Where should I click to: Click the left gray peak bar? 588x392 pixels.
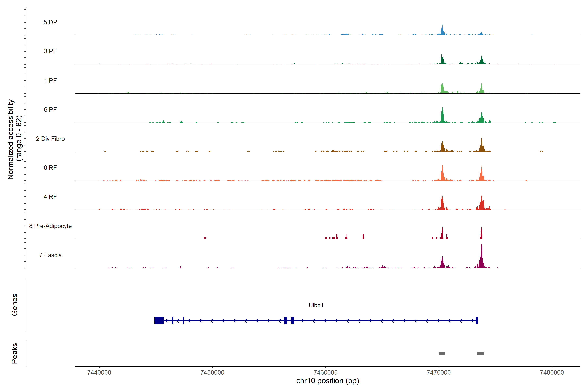point(442,353)
